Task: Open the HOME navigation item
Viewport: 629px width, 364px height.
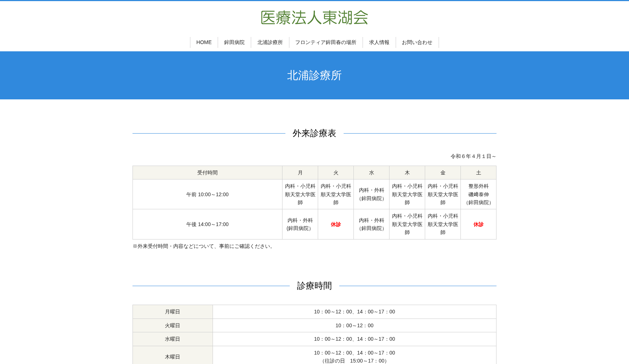Action: pos(204,42)
